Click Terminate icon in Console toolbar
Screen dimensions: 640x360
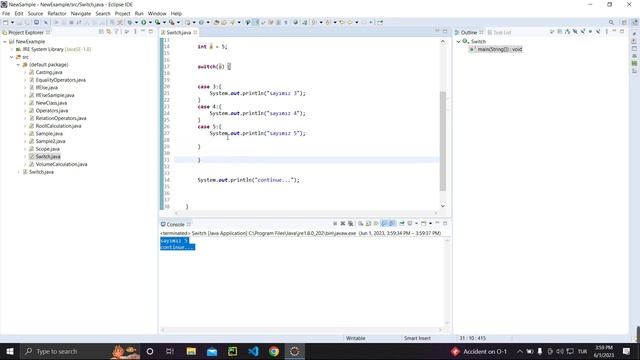pos(335,223)
